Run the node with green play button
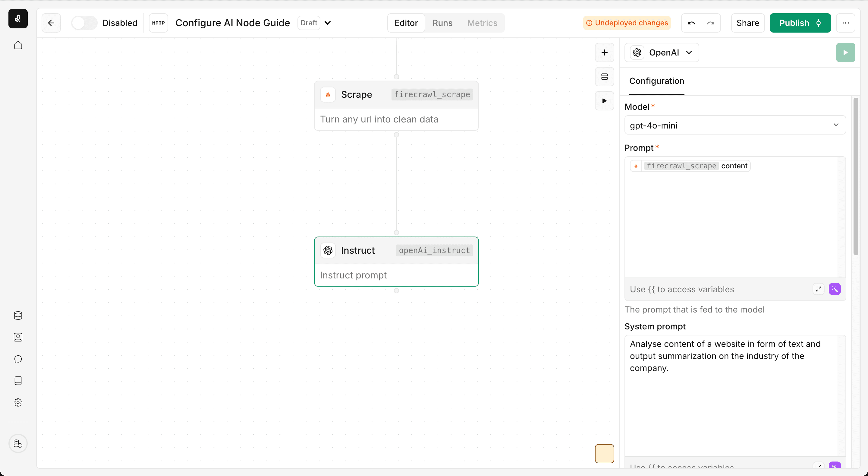868x476 pixels. click(x=845, y=52)
